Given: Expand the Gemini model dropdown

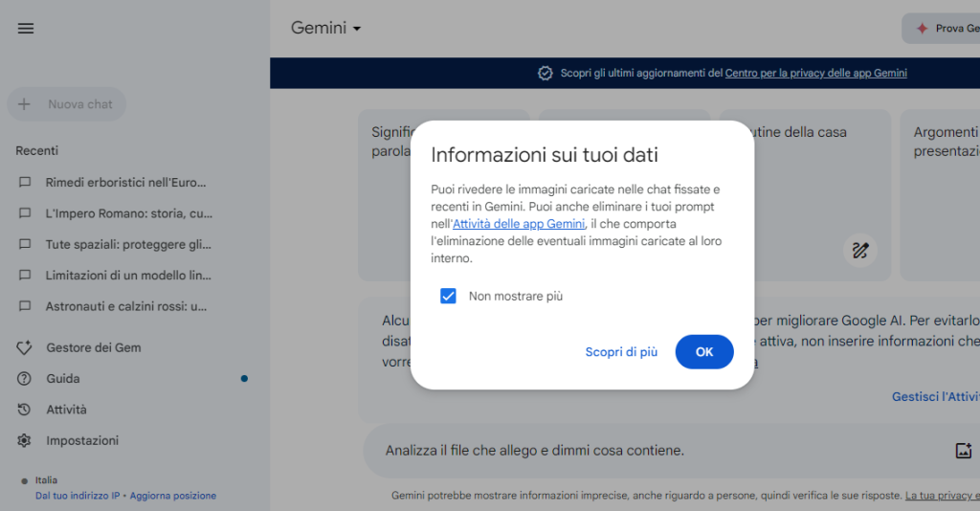Looking at the screenshot, I should (326, 29).
